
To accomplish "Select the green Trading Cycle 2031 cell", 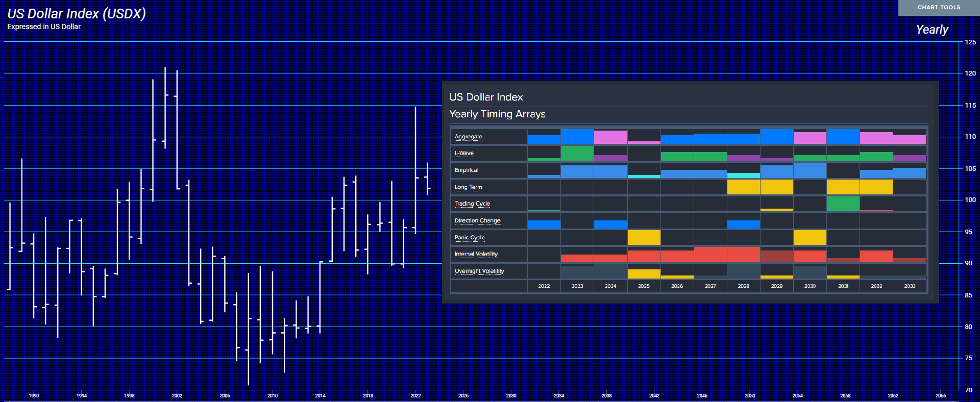I will coord(843,204).
